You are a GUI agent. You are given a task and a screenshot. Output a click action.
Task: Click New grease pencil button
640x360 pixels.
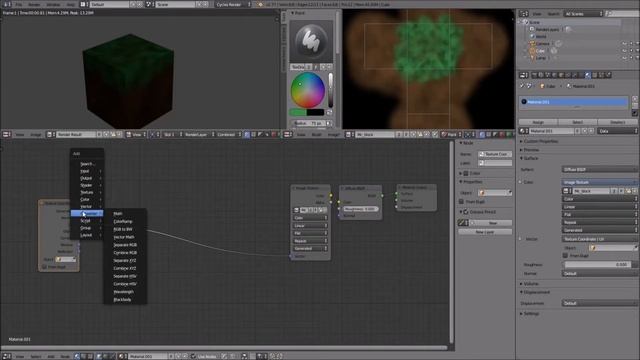(492, 223)
